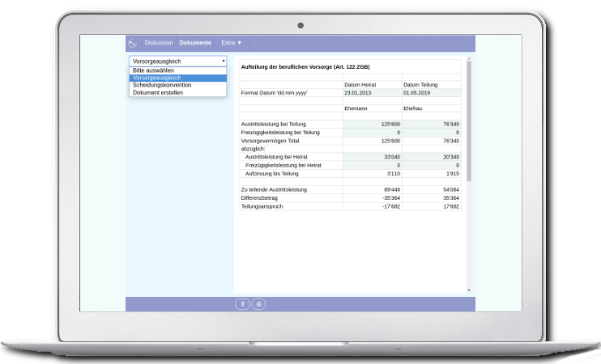Edit the Datum Teilung field 01.05.2019
The width and height of the screenshot is (601, 364).
pyautogui.click(x=431, y=92)
